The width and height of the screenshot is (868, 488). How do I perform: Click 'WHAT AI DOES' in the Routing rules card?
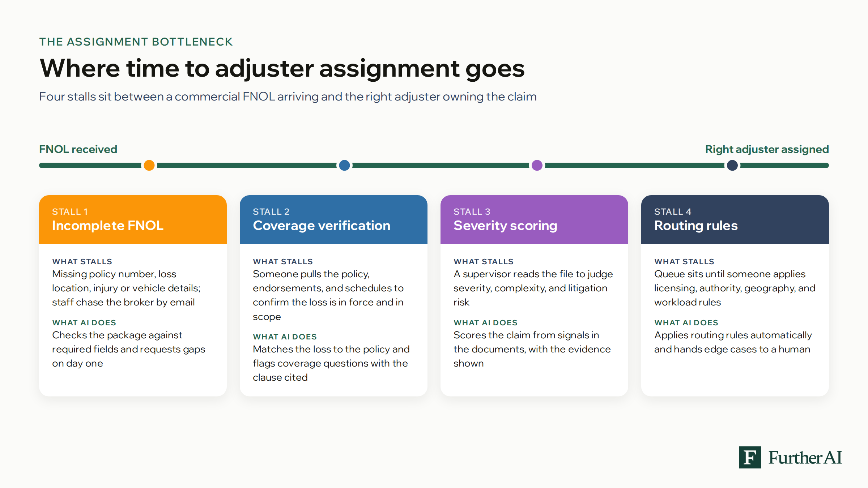tap(686, 322)
